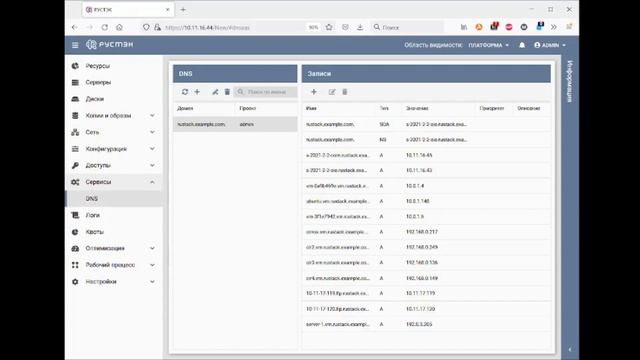Delete the selected DNS domain
Screen dimensions: 640x360
(x=227, y=92)
